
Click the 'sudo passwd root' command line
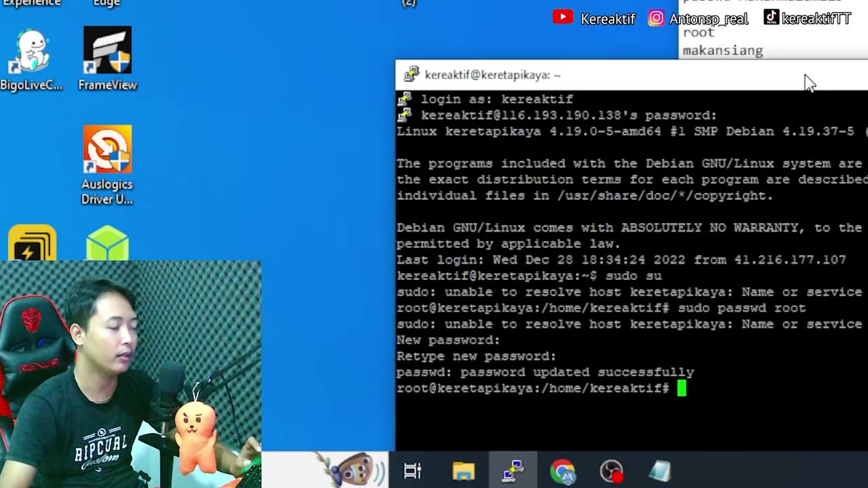coord(601,308)
